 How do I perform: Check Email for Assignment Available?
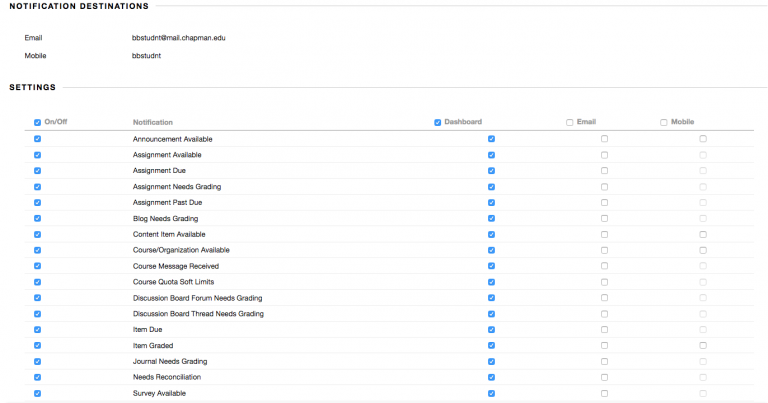(x=604, y=155)
